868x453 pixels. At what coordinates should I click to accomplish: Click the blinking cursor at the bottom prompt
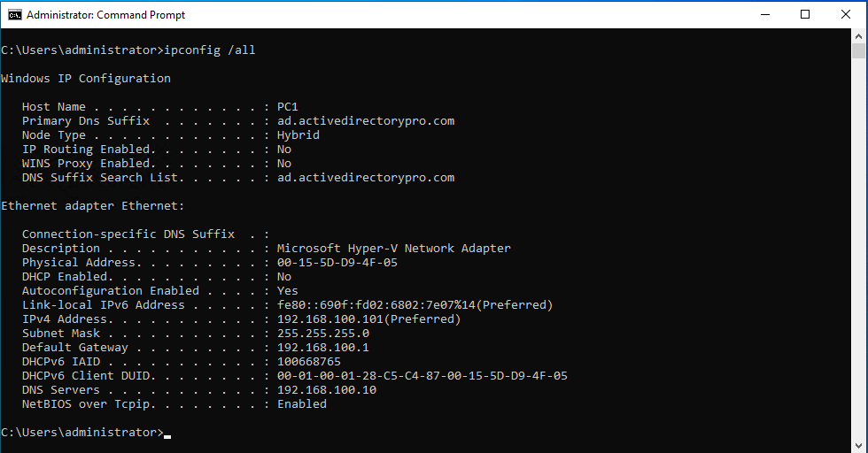click(167, 435)
